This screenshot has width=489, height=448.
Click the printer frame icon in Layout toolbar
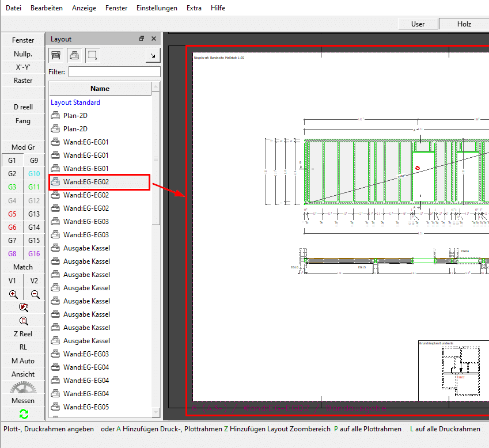pyautogui.click(x=74, y=55)
